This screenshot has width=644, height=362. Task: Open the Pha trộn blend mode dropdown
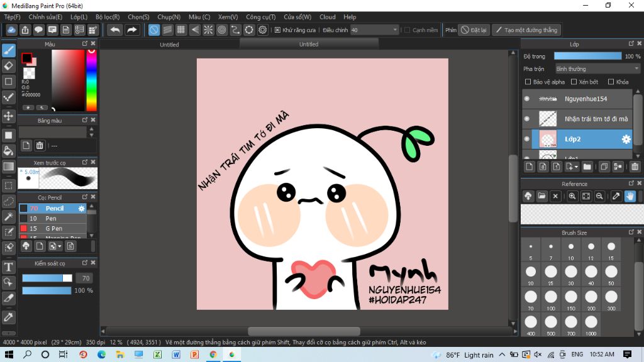[597, 69]
